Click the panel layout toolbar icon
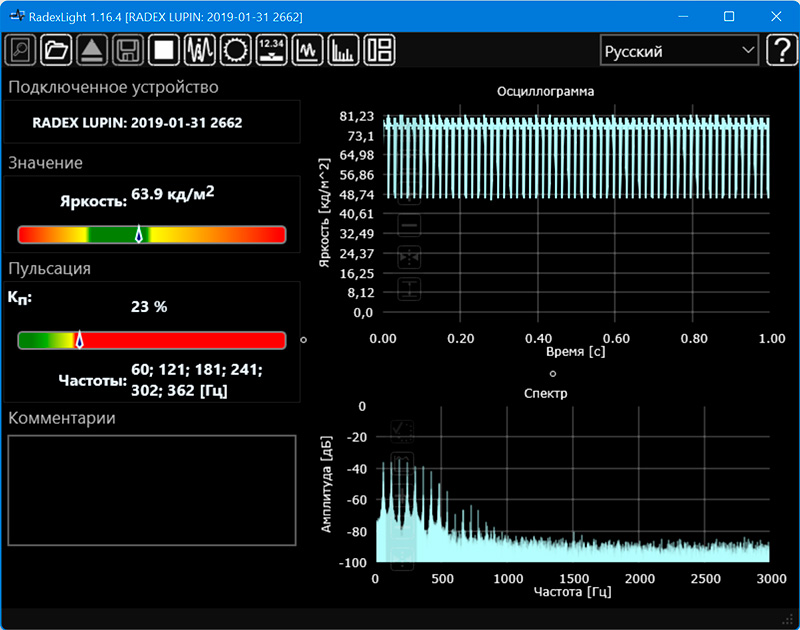This screenshot has height=630, width=800. pyautogui.click(x=379, y=50)
